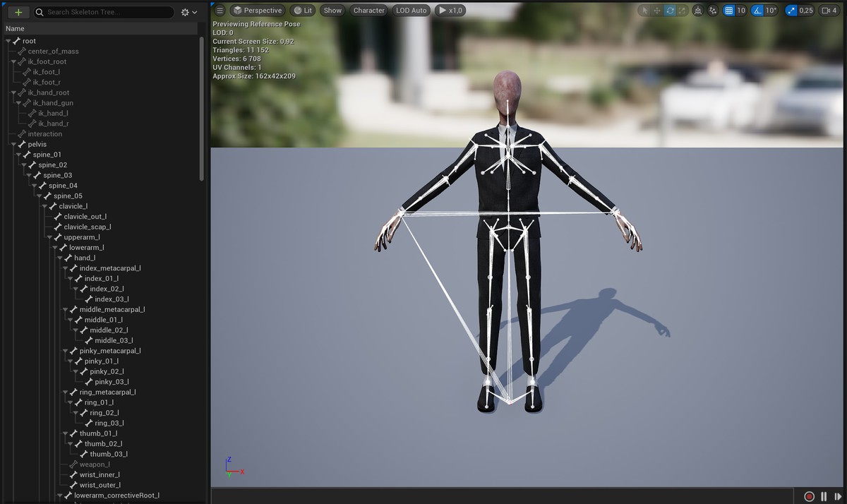
Task: Activate the Rotate tool
Action: pyautogui.click(x=669, y=11)
